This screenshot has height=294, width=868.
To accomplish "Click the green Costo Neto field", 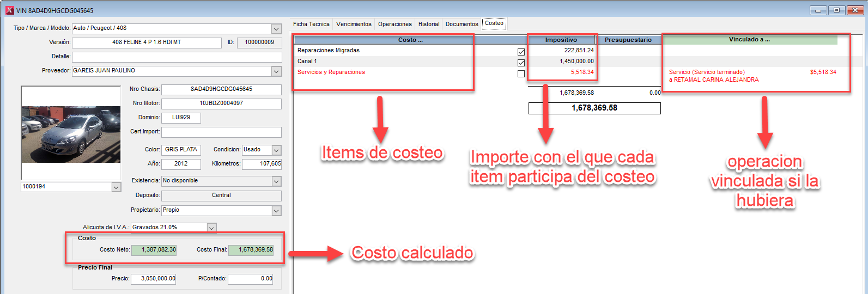I will tap(154, 250).
